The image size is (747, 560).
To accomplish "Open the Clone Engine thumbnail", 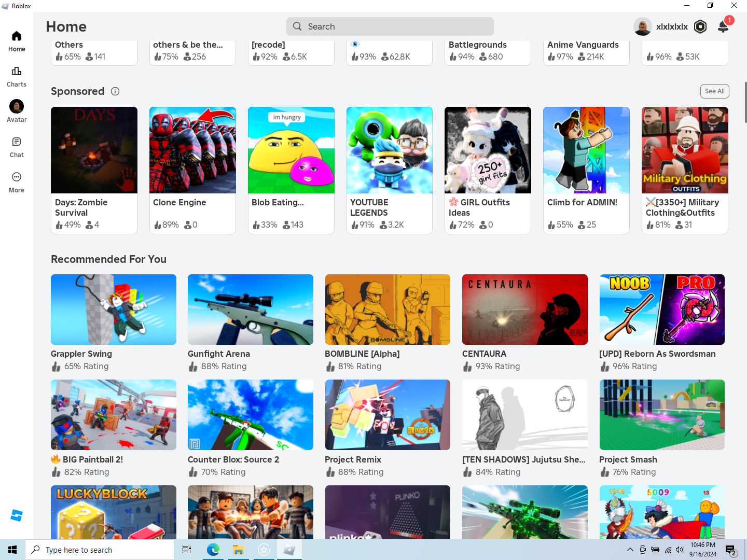I will click(x=192, y=150).
